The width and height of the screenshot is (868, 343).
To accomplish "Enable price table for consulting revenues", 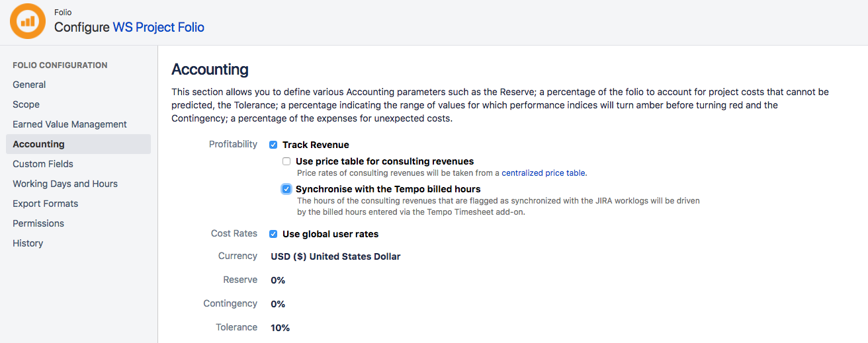I will 286,161.
